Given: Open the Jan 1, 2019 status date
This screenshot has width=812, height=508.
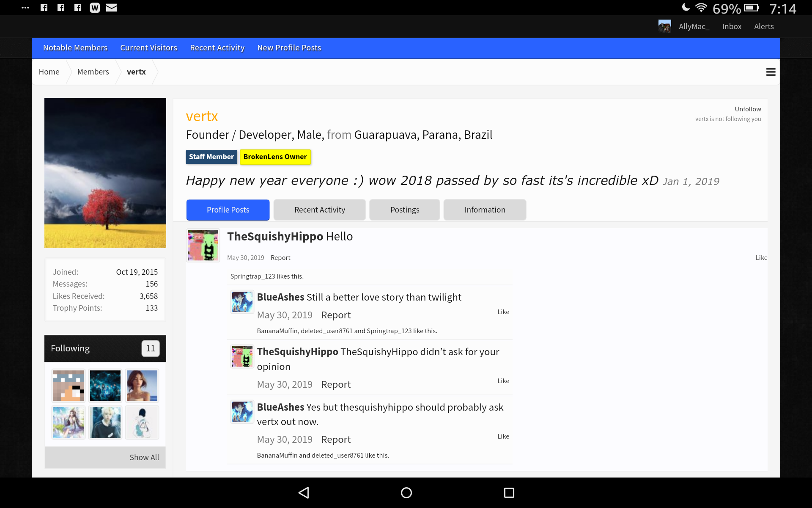Looking at the screenshot, I should coord(691,182).
